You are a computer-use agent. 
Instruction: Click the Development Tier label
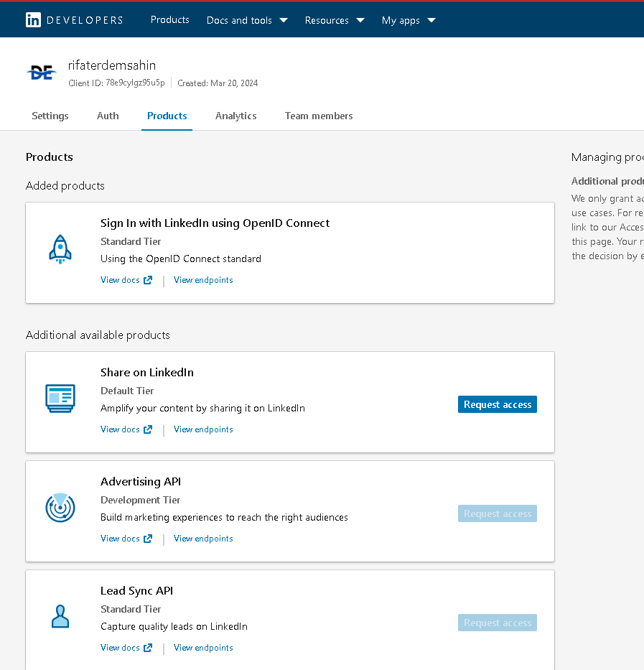pyautogui.click(x=140, y=500)
